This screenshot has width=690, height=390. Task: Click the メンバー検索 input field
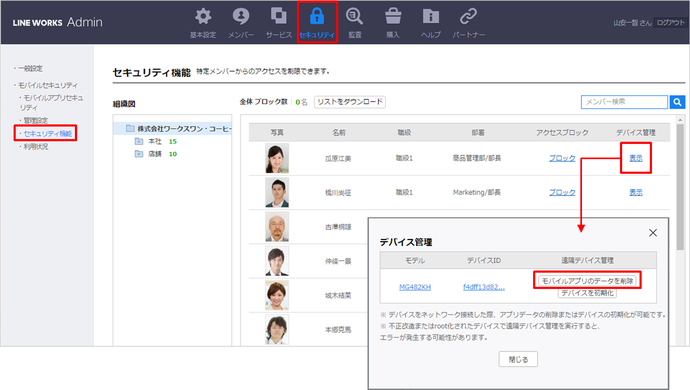(x=624, y=102)
